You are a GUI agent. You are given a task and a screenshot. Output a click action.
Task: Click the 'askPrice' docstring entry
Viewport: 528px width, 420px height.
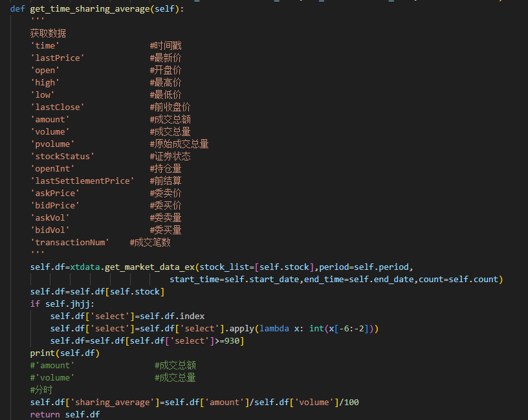pyautogui.click(x=106, y=193)
